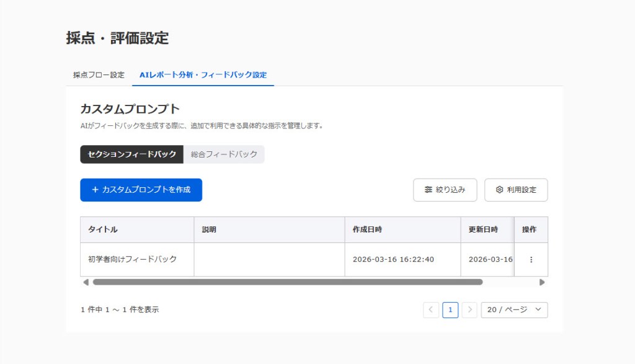Click the 更新日時 column header
The image size is (635, 364).
(483, 229)
